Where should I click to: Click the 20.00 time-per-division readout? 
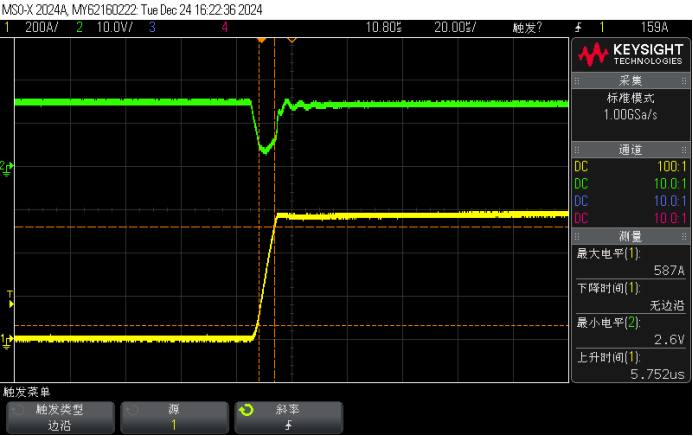click(x=454, y=27)
